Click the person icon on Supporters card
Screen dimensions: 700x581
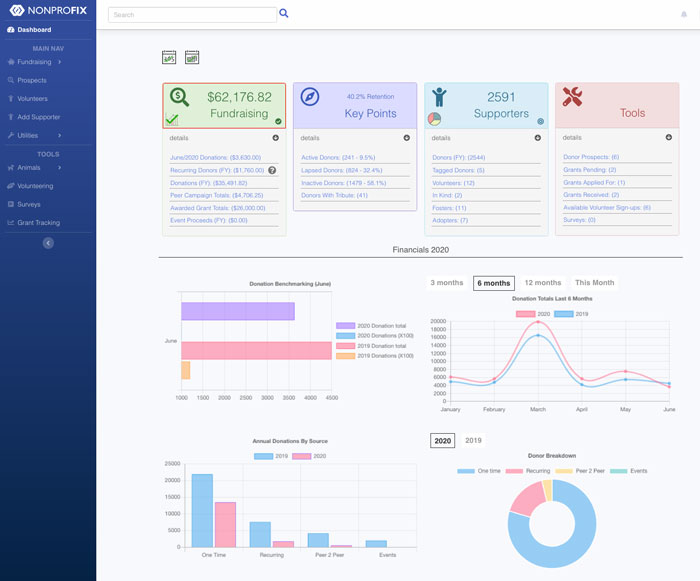pyautogui.click(x=439, y=97)
